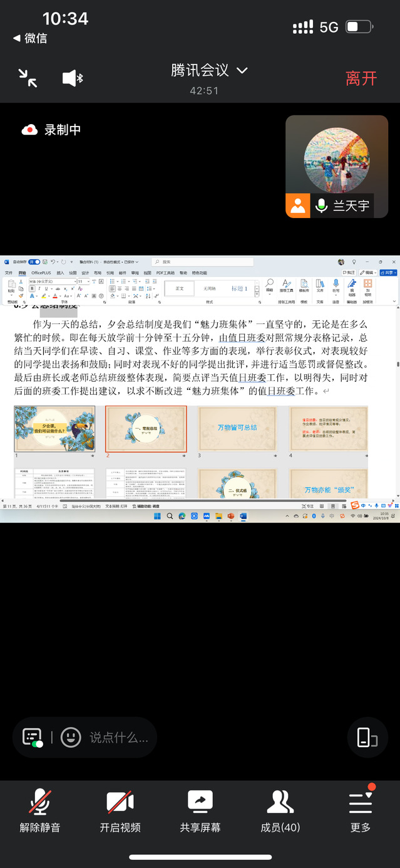400x868 pixels.
Task: Open the emoji smiley picker
Action: pos(71,737)
